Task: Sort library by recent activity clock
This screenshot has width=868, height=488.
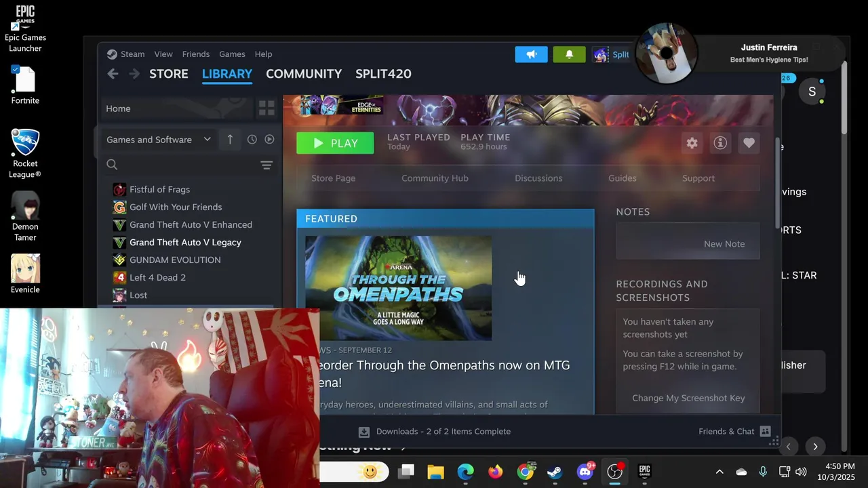Action: (x=252, y=140)
